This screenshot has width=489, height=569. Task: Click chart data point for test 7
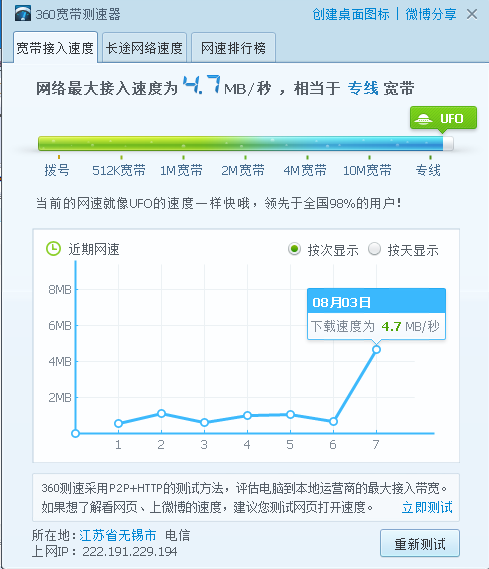pos(376,349)
